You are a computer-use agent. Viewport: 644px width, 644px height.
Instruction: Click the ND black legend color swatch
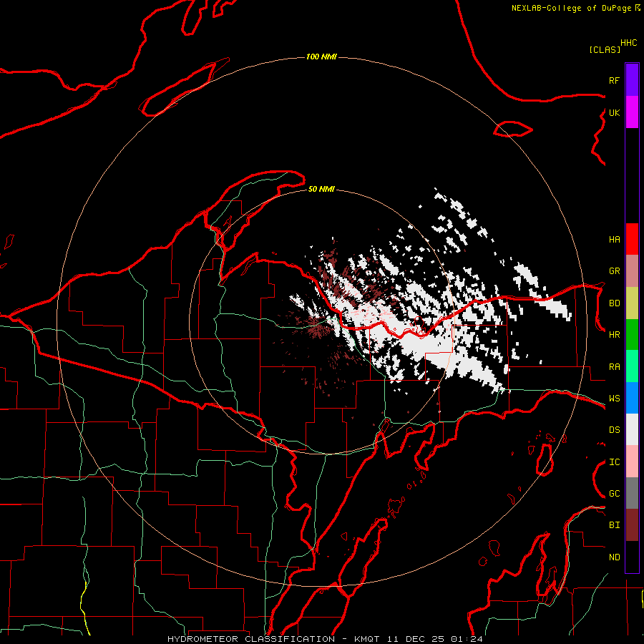(632, 557)
